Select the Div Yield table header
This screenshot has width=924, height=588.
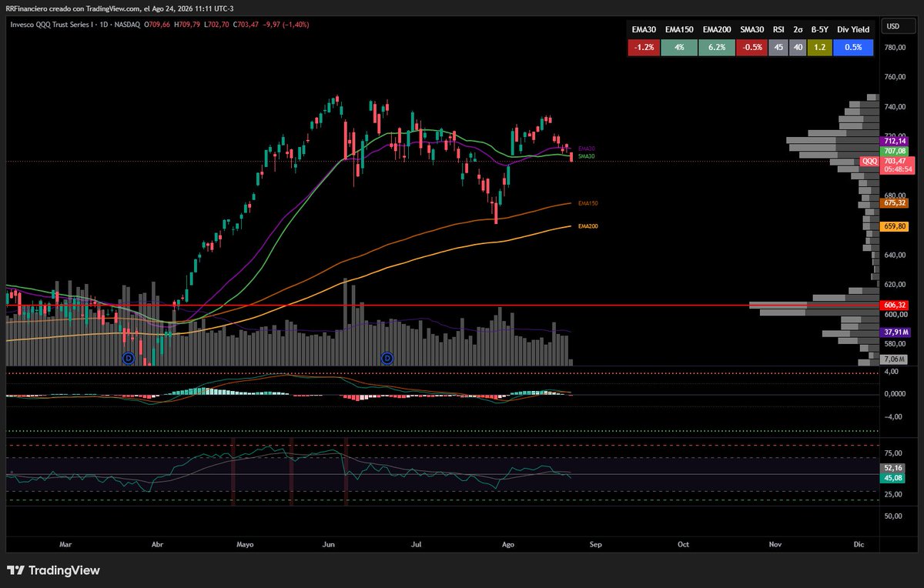click(852, 30)
